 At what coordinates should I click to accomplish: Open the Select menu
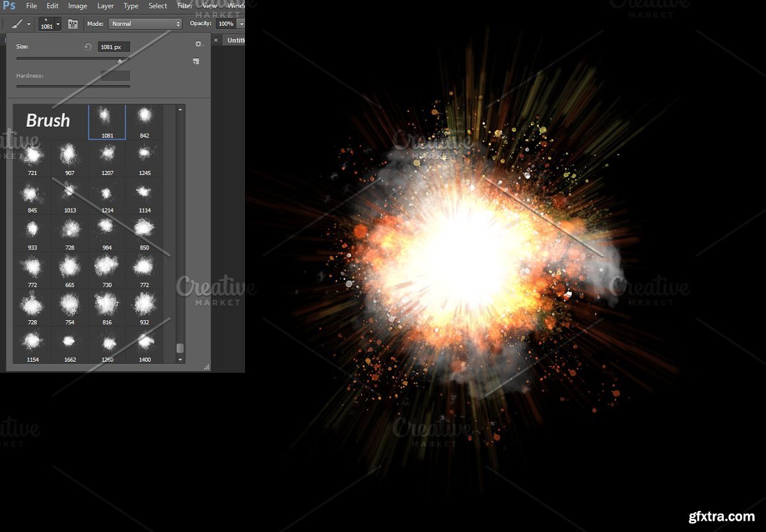158,6
